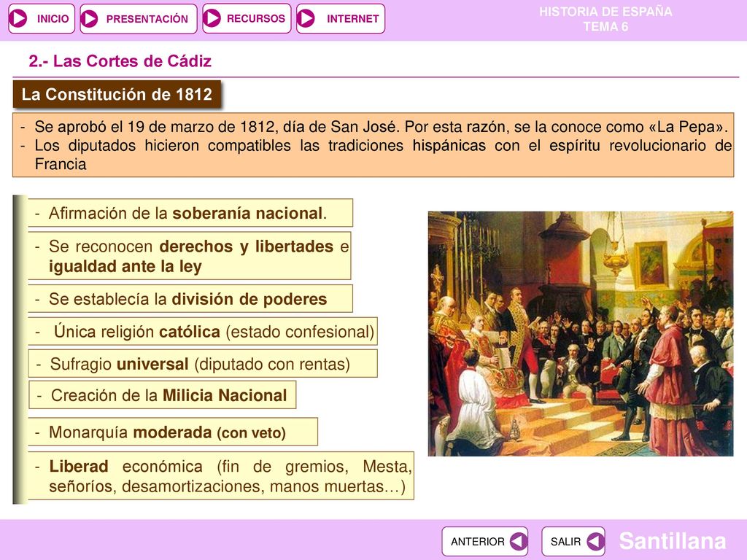Click the INTERNET play arrow icon
This screenshot has height=560, width=747.
(306, 18)
